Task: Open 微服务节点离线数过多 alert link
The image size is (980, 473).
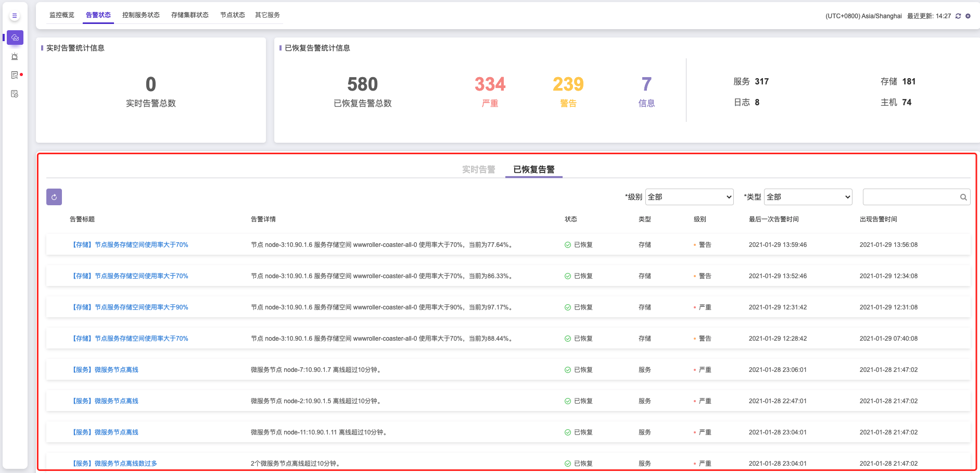Action: point(114,464)
